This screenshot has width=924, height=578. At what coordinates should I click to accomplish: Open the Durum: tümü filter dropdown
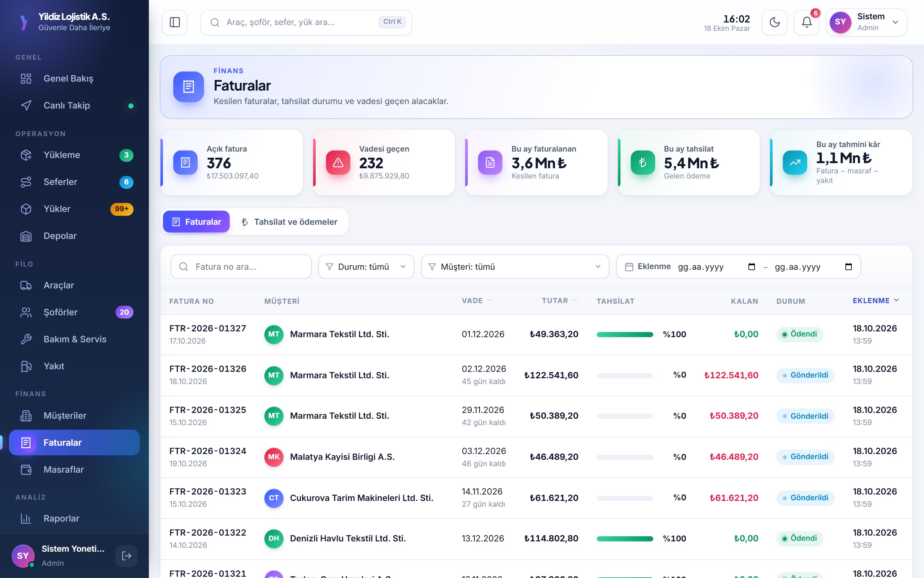click(366, 267)
